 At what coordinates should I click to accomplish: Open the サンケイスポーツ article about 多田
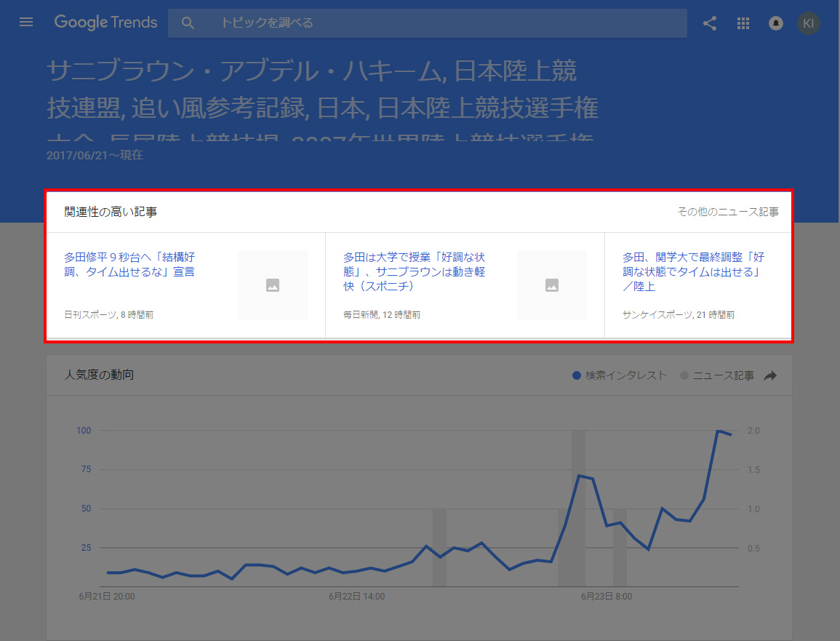pyautogui.click(x=689, y=271)
